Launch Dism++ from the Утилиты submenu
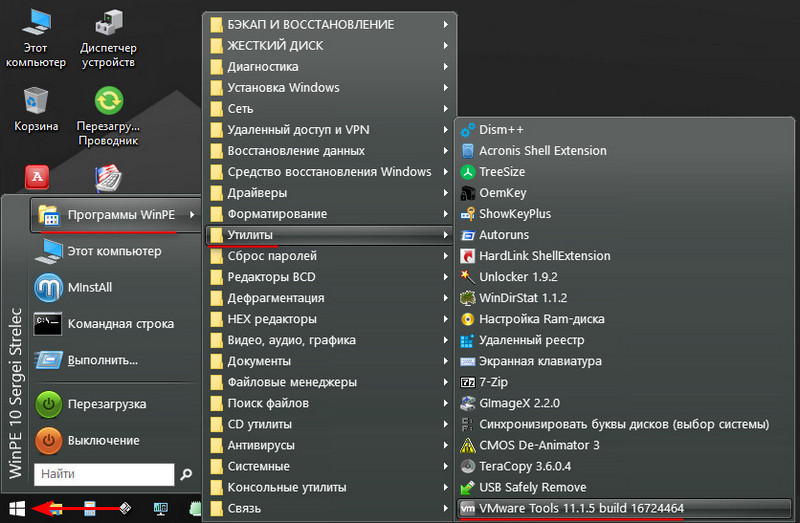The width and height of the screenshot is (800, 523). tap(624, 130)
